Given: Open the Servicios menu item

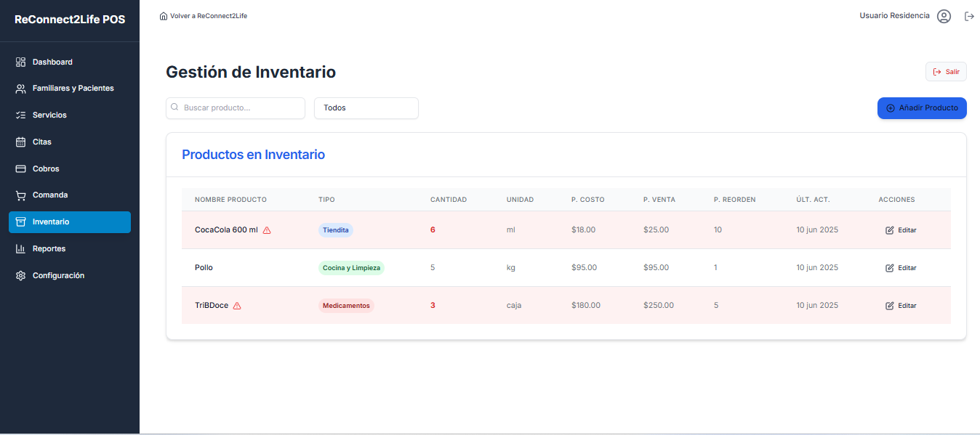Looking at the screenshot, I should 70,115.
